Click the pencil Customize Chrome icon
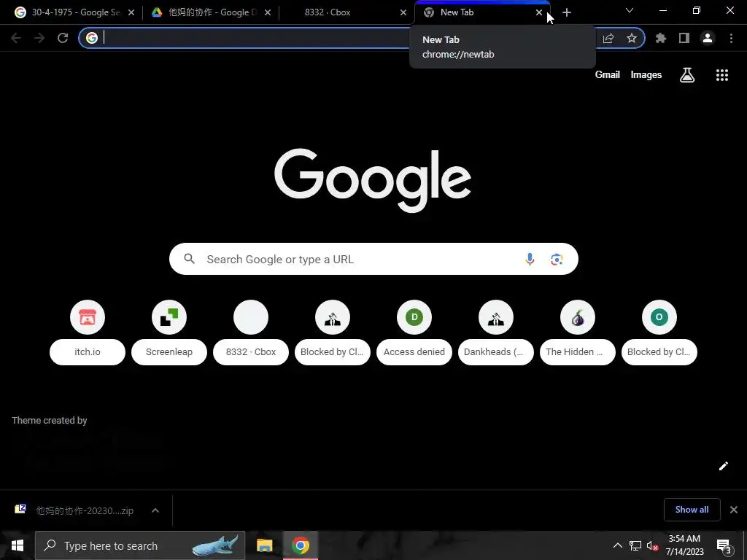This screenshot has width=747, height=560. click(x=724, y=466)
